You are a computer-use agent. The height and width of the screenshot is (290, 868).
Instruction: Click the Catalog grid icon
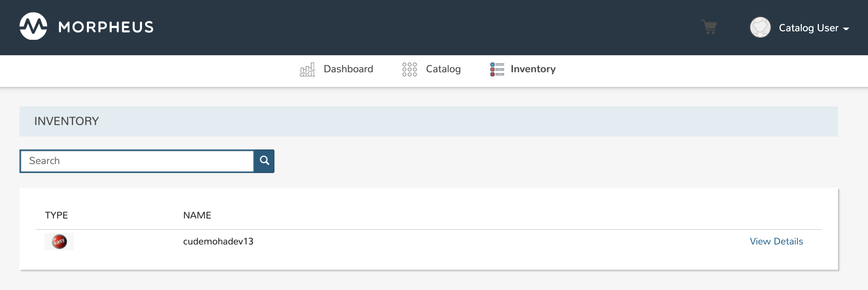coord(409,69)
